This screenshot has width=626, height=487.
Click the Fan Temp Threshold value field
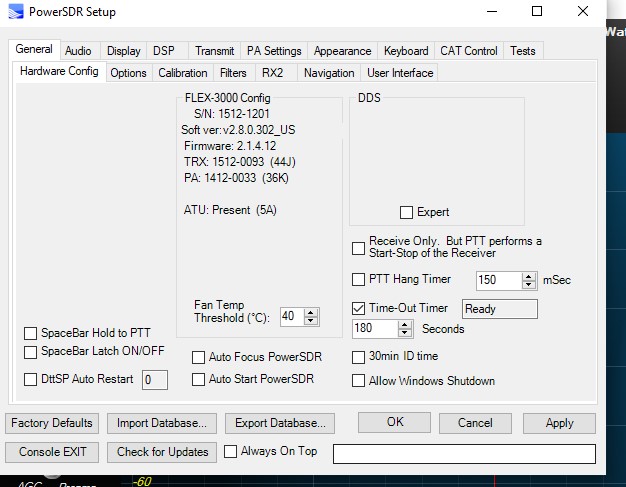(x=292, y=317)
